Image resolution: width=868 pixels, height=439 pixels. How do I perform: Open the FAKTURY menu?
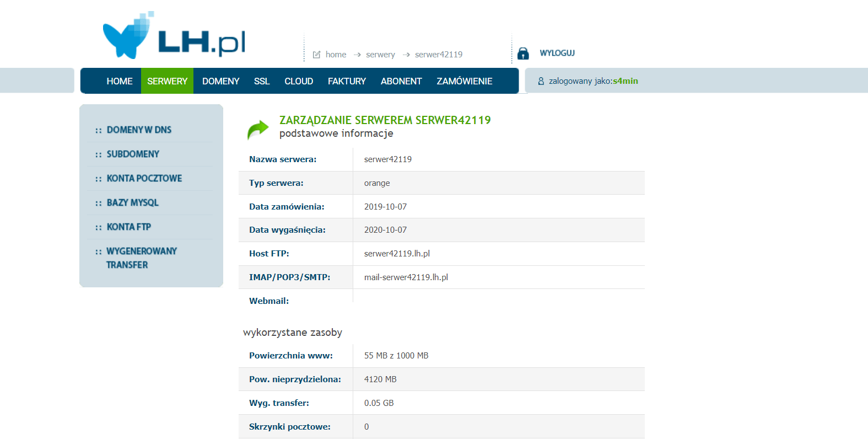tap(347, 81)
